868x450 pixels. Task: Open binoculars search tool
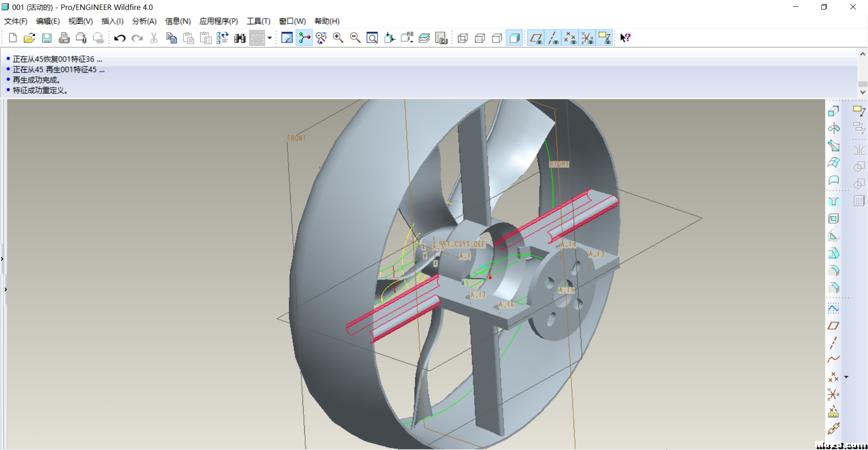coord(240,38)
